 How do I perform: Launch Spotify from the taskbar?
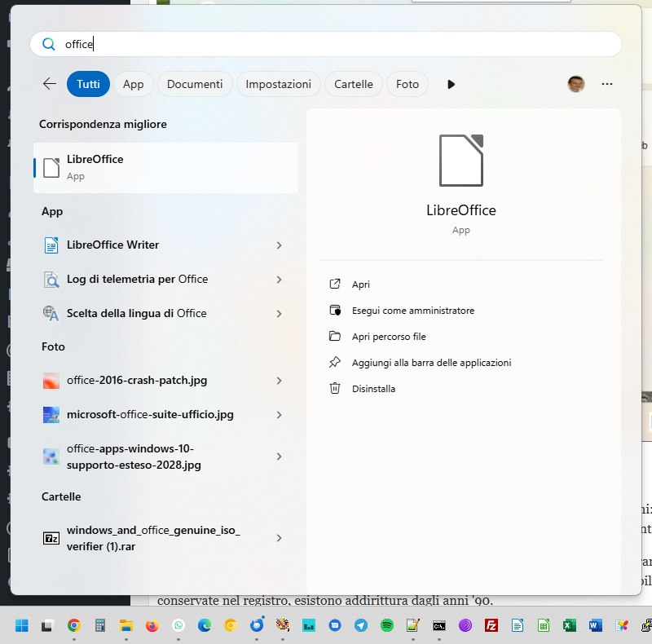click(x=385, y=626)
